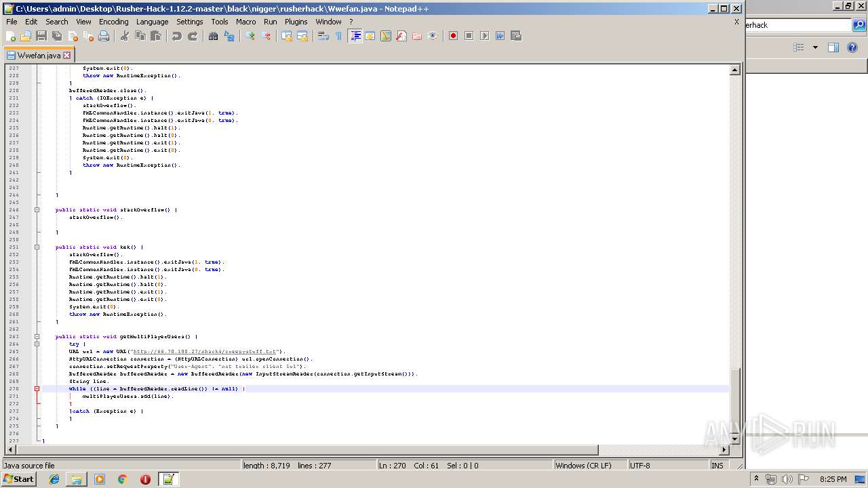Open the Search menu
The image size is (868, 488).
tap(57, 22)
